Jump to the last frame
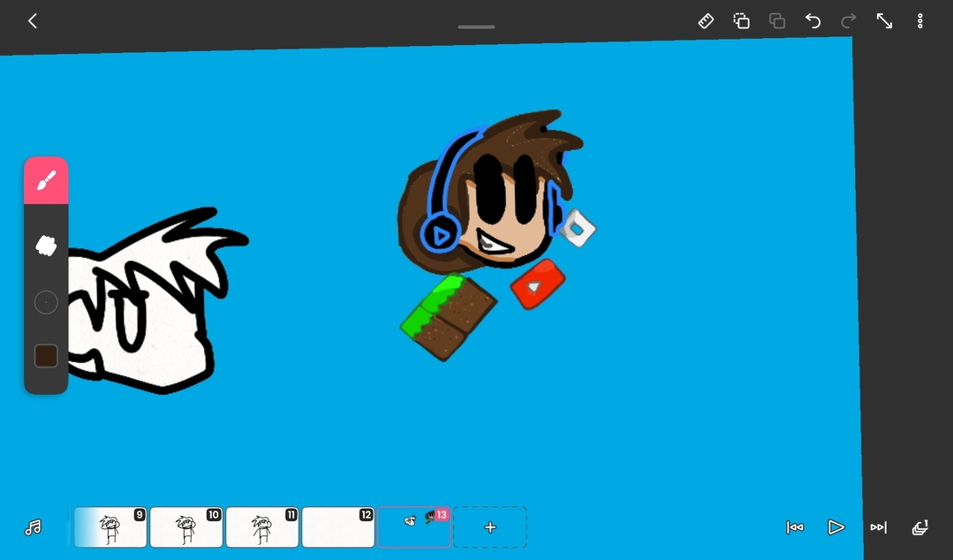This screenshot has height=560, width=953. coord(878,527)
